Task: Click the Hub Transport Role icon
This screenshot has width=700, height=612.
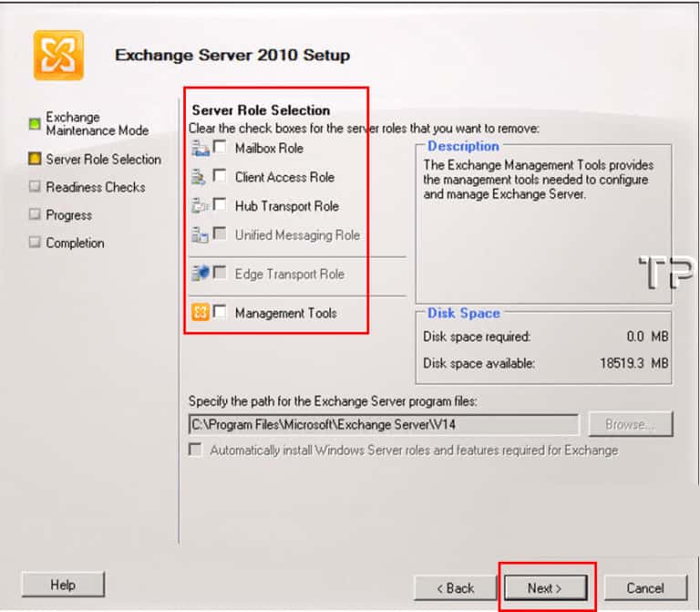Action: pyautogui.click(x=201, y=206)
